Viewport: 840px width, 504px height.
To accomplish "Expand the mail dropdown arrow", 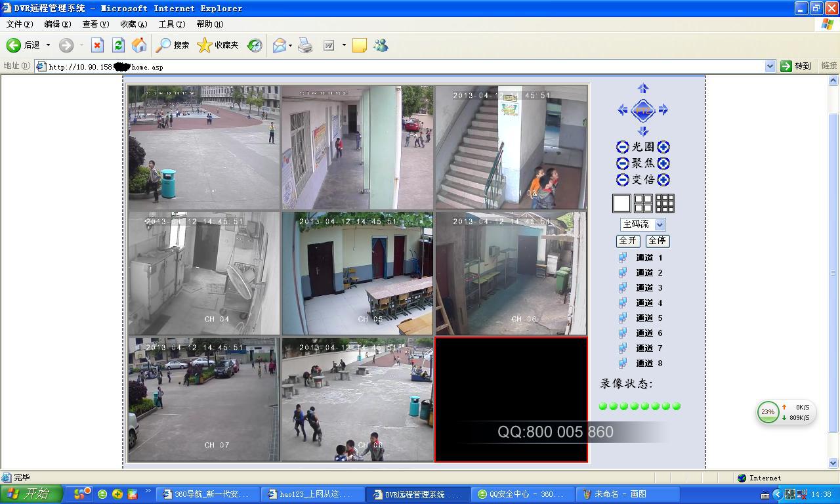I will [290, 45].
